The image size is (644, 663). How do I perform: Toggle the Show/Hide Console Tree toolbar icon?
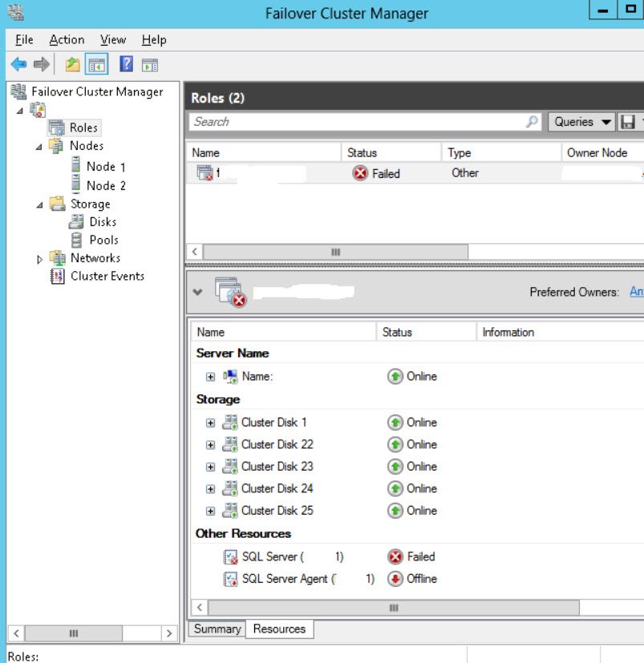[x=96, y=64]
